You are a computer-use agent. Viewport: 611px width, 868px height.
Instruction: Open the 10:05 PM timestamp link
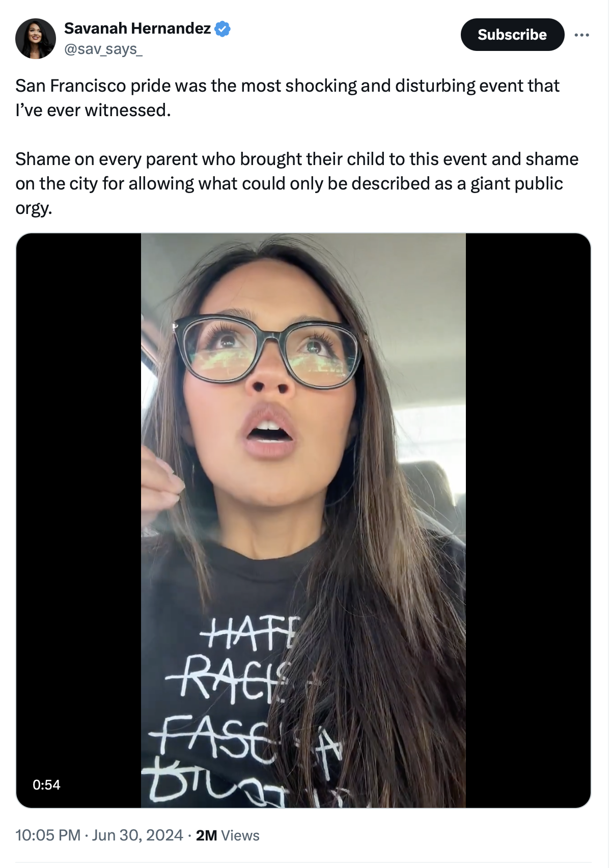pyautogui.click(x=48, y=835)
